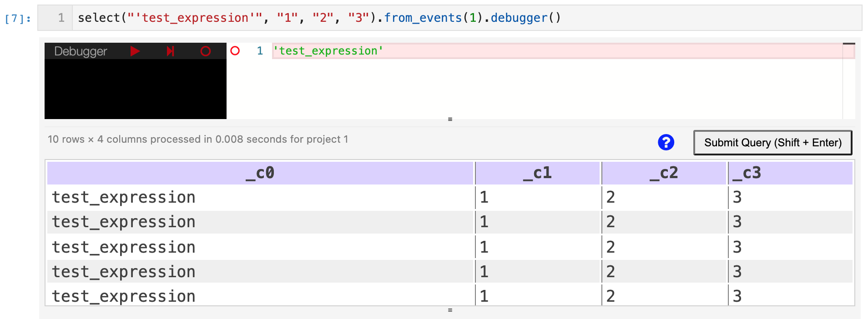
Task: Click the debugger stop circle icon
Action: 206,51
